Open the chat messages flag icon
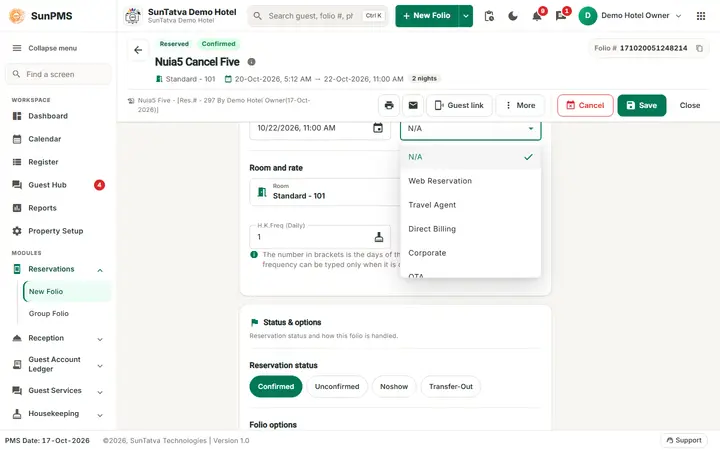The width and height of the screenshot is (720, 450). [561, 17]
